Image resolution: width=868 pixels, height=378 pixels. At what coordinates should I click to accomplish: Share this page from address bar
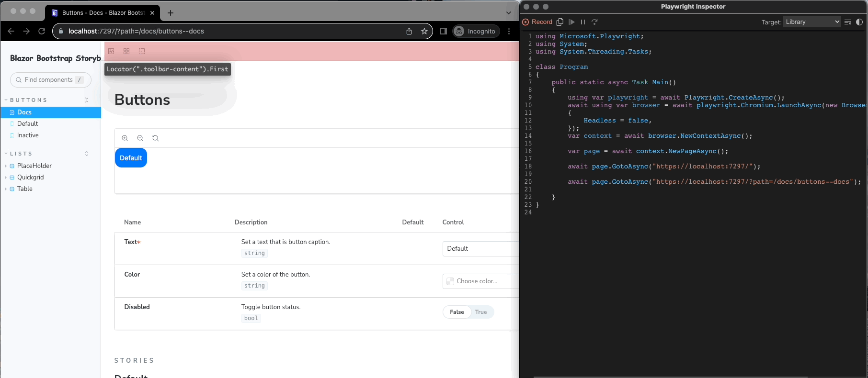coord(409,31)
